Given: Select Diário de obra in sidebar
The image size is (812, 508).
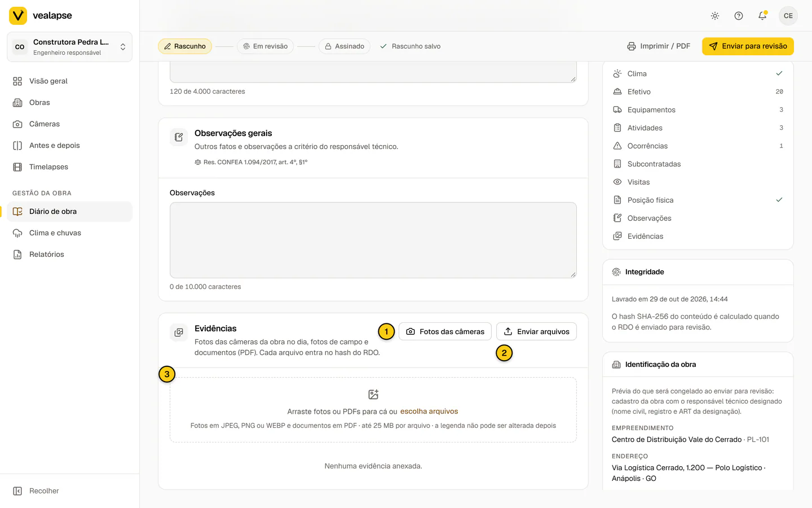Looking at the screenshot, I should point(69,212).
